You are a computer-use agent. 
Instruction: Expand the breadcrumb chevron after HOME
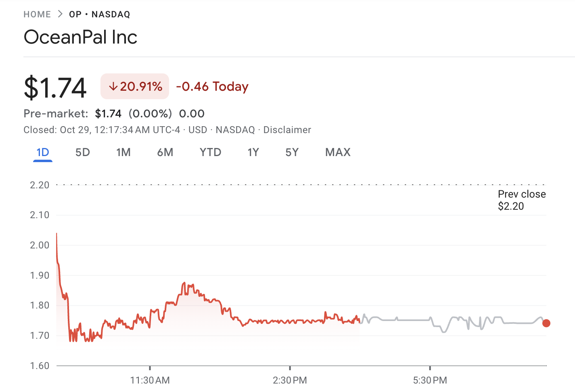60,13
